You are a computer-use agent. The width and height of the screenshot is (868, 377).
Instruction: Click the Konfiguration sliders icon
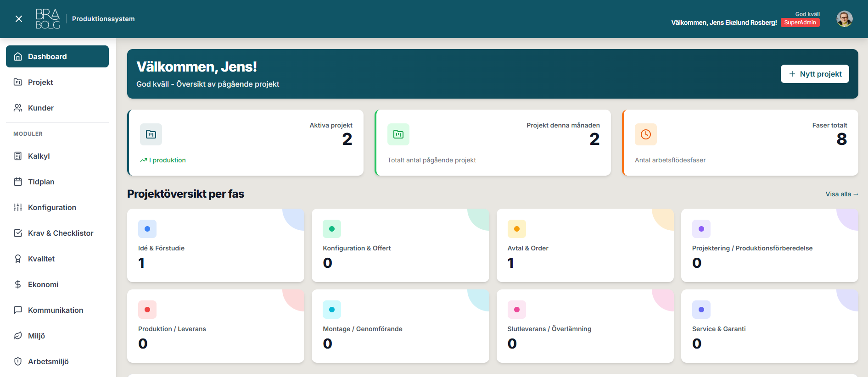pyautogui.click(x=18, y=207)
